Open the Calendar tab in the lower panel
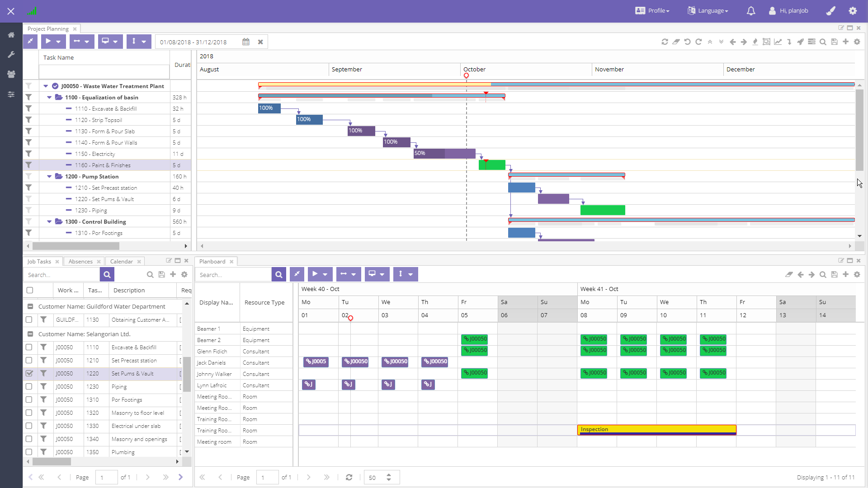Image resolution: width=868 pixels, height=488 pixels. click(121, 261)
